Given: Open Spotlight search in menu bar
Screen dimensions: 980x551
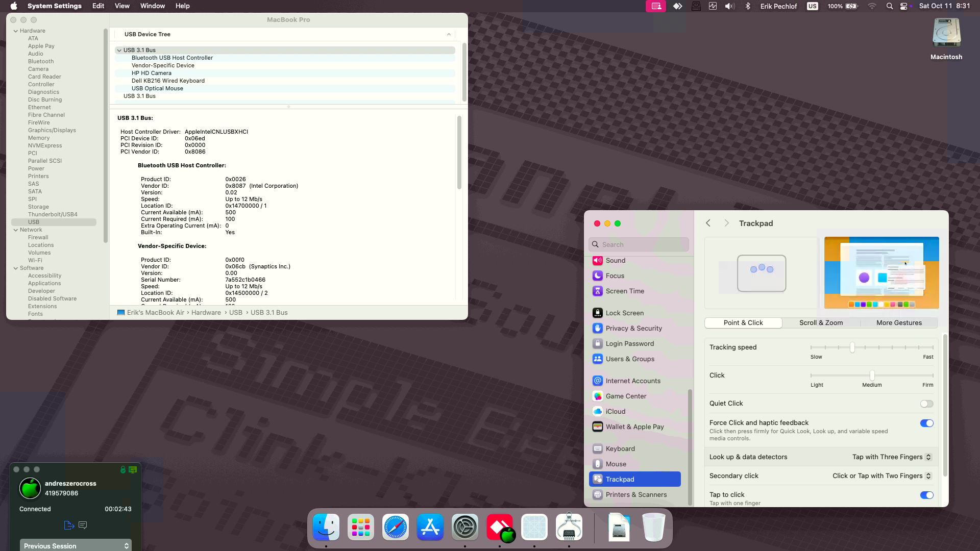Looking at the screenshot, I should pyautogui.click(x=890, y=6).
